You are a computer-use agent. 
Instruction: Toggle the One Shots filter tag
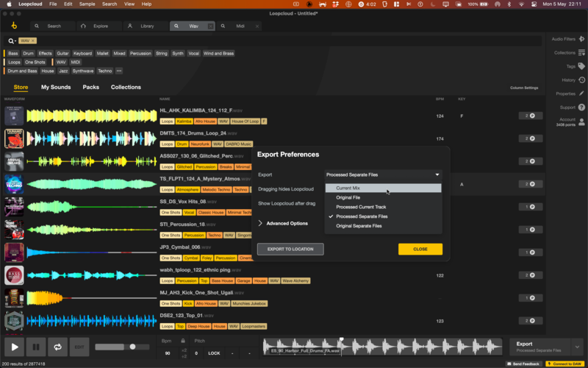point(35,63)
